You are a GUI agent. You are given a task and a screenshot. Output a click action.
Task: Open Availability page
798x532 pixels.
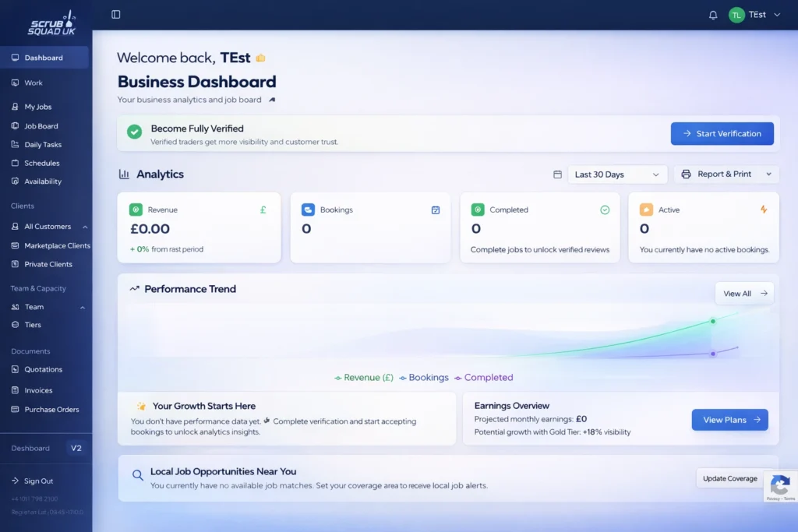tap(44, 181)
